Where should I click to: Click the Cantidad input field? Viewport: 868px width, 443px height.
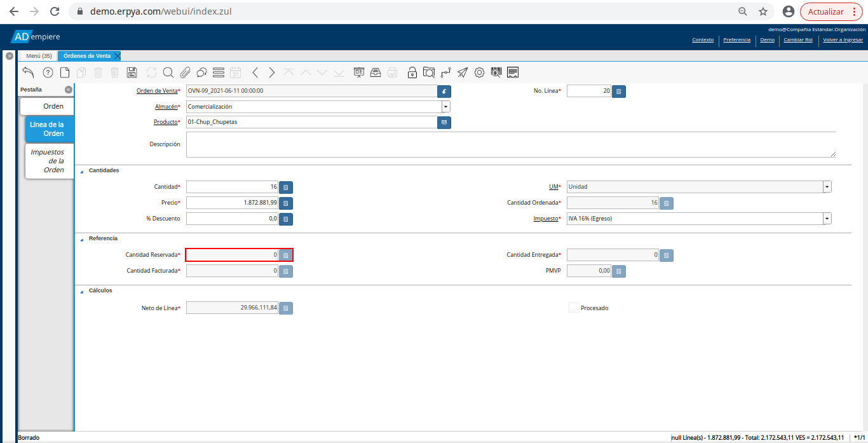click(x=233, y=187)
